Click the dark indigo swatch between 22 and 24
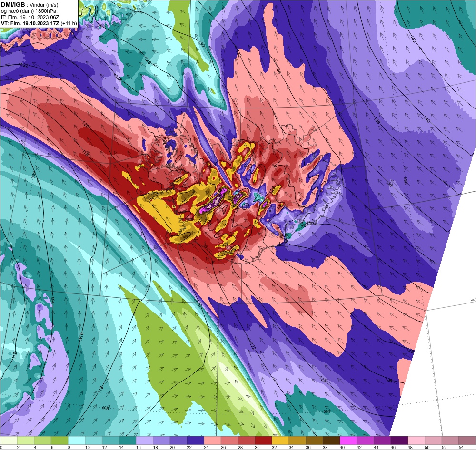Screen dimensions: 476x450 (196, 440)
